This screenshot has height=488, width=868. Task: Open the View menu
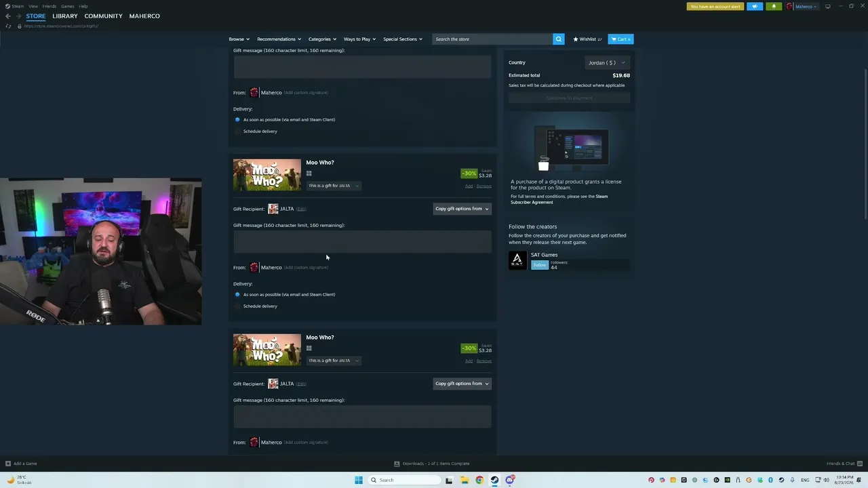33,6
